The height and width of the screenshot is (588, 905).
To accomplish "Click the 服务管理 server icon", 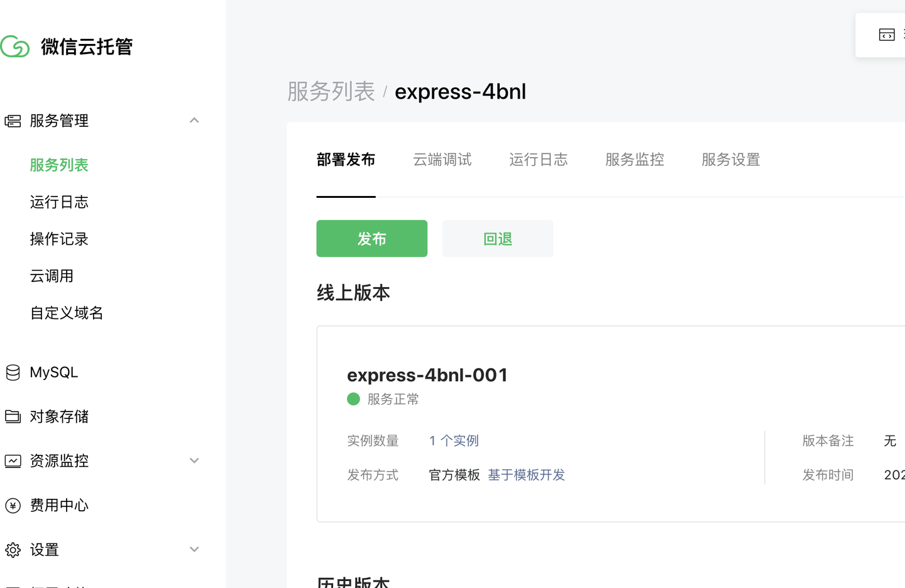I will point(13,121).
